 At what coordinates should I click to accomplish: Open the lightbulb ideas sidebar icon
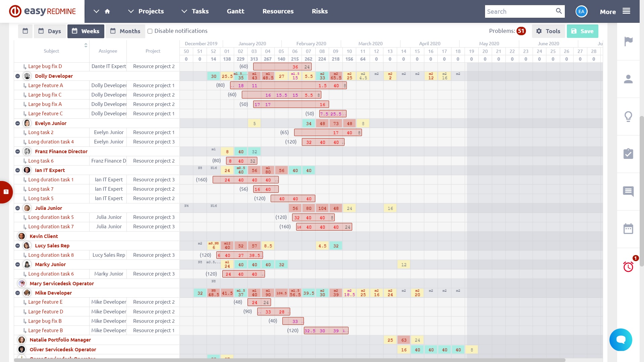tap(628, 117)
